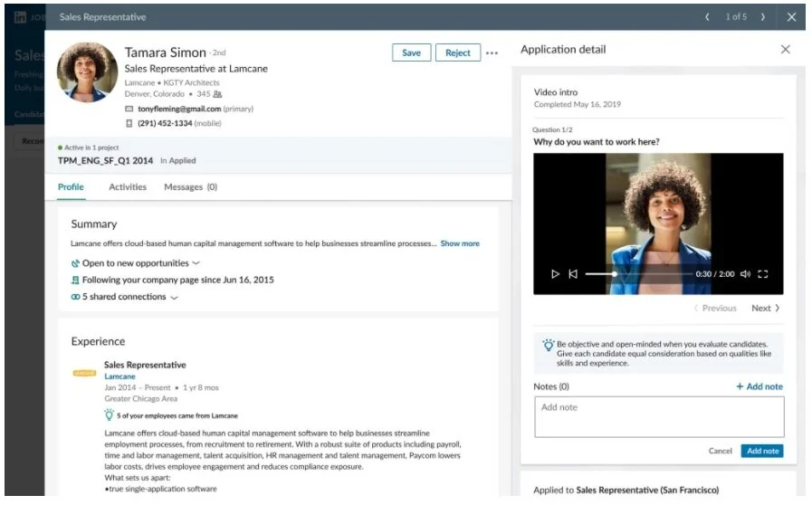
Task: Mute the video intro volume
Action: (x=745, y=274)
